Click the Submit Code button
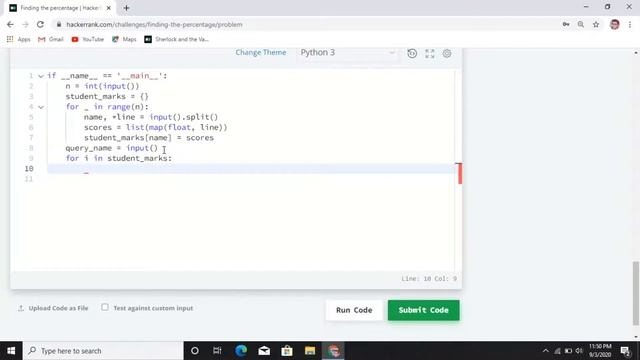Image resolution: width=640 pixels, height=360 pixels. [423, 310]
